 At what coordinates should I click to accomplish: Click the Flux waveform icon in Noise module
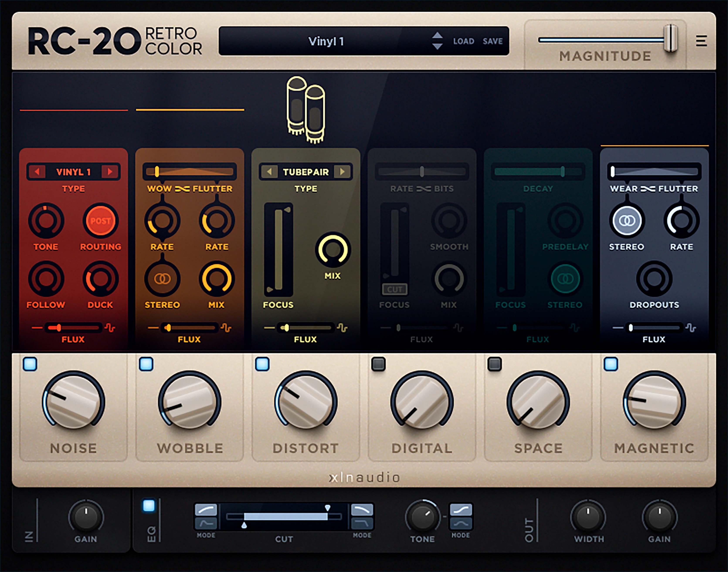click(x=110, y=328)
